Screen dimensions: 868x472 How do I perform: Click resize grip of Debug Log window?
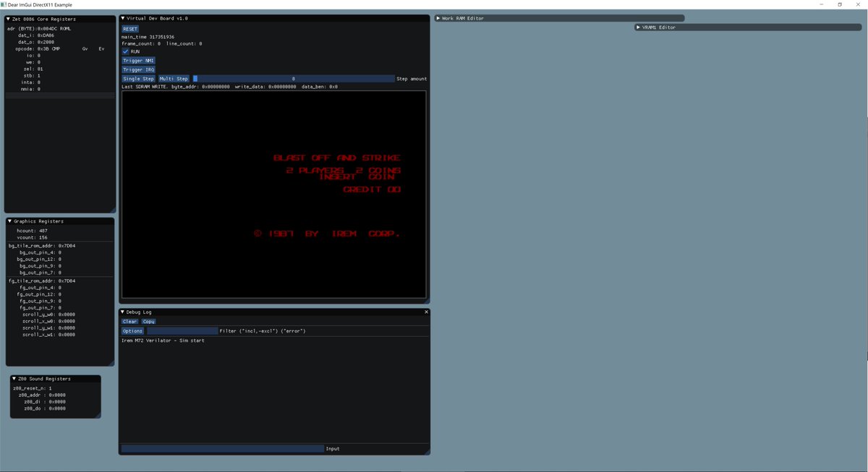tap(427, 452)
